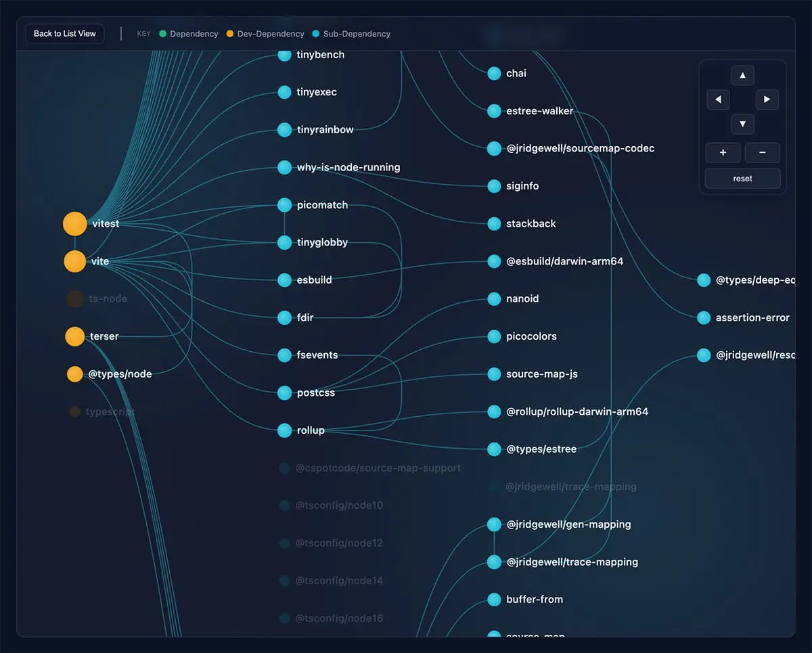Select the terser dev-dependency node
Viewport: 812px width, 653px height.
(75, 336)
